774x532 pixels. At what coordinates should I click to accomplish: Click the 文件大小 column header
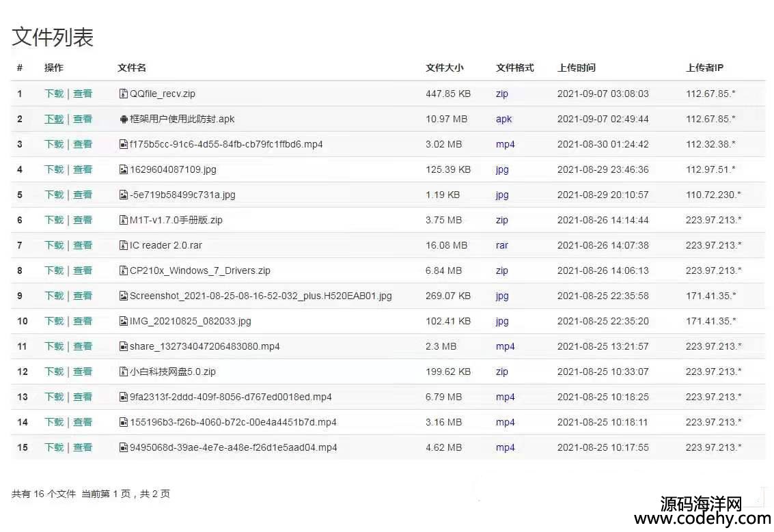(x=445, y=68)
